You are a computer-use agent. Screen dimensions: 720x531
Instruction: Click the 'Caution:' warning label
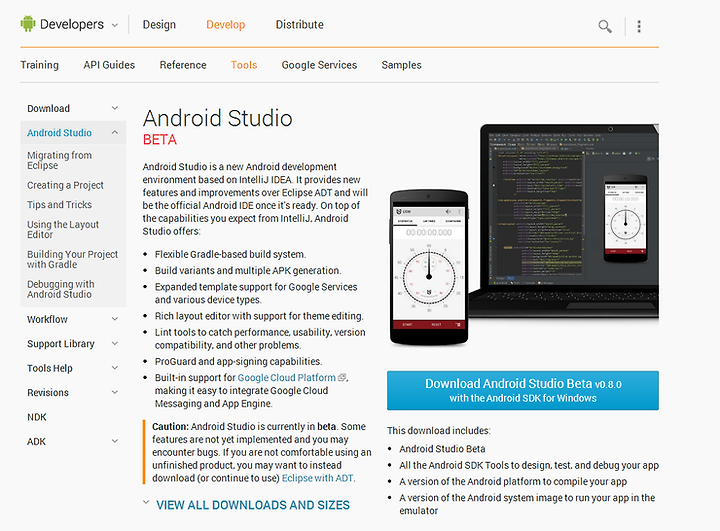(170, 426)
